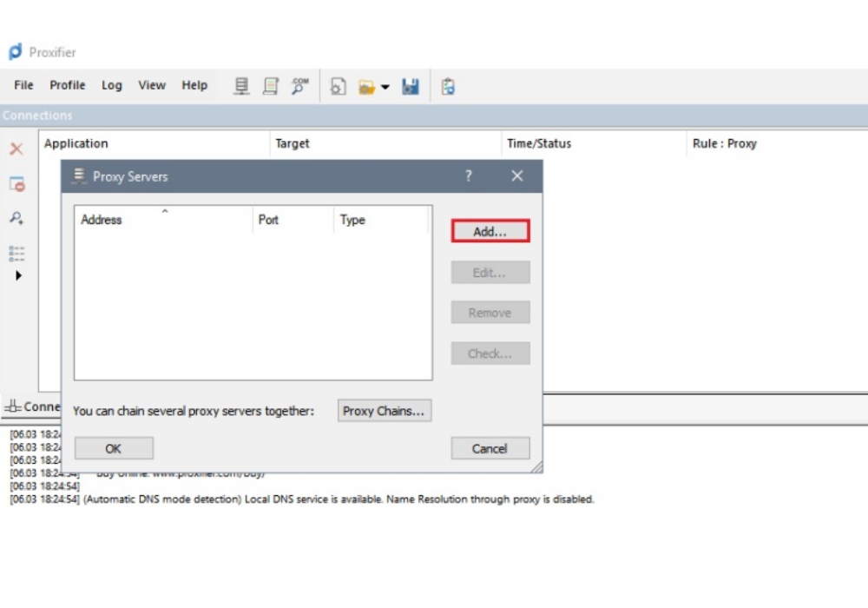Viewport: 868px width, 608px height.
Task: Click the list view sidebar icon
Action: [16, 254]
